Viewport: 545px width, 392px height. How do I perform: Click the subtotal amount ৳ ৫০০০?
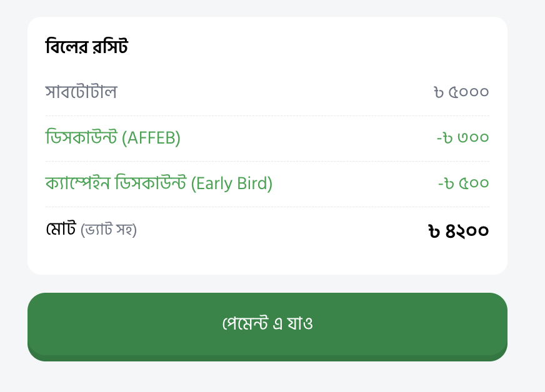click(x=461, y=92)
